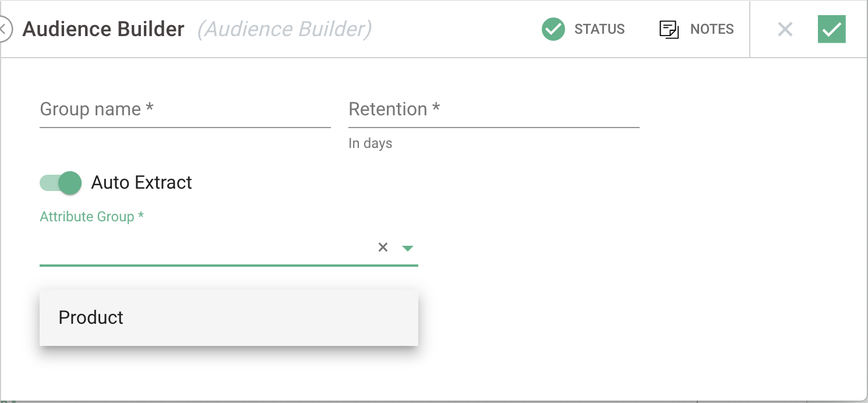Clear the Attribute Group selection with the X
868x403 pixels.
[x=383, y=247]
